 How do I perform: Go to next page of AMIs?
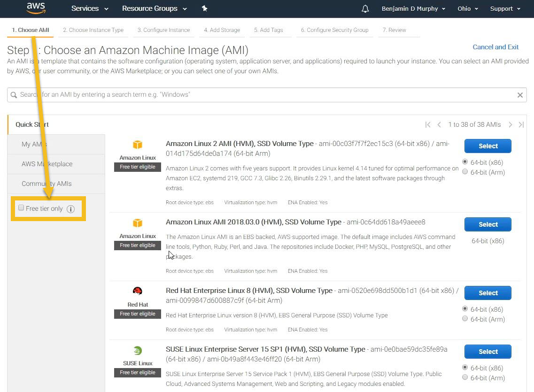coord(510,124)
